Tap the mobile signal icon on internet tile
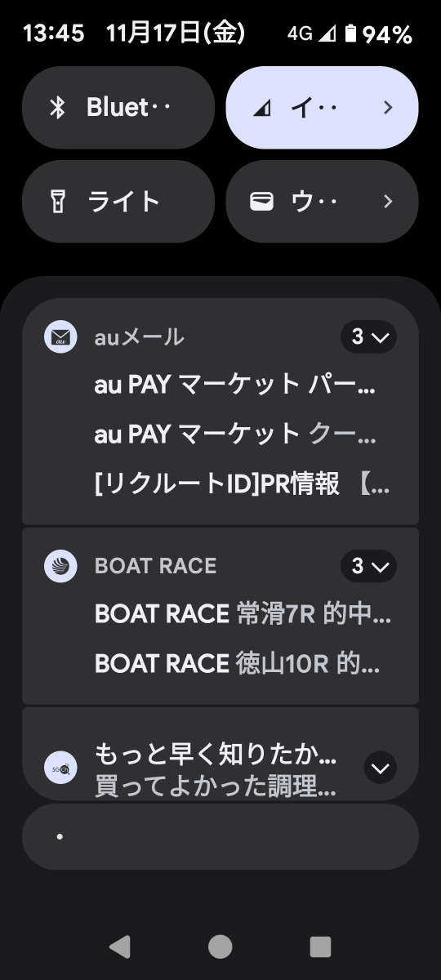441x980 pixels. (x=262, y=108)
